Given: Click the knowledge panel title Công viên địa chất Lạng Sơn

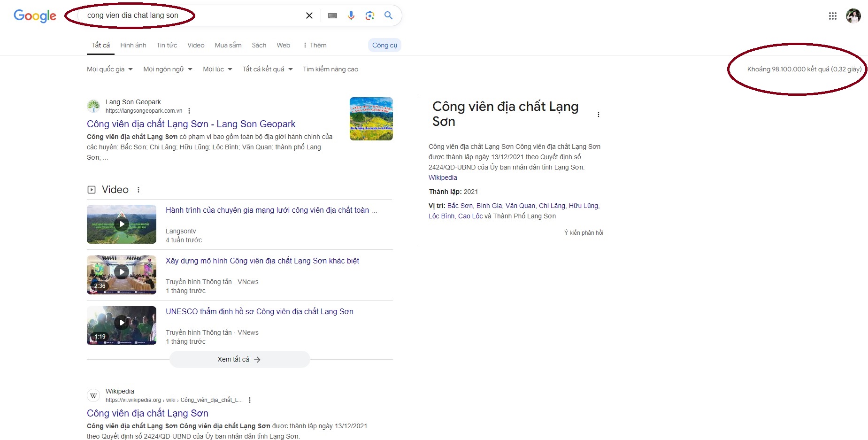Looking at the screenshot, I should coord(505,114).
